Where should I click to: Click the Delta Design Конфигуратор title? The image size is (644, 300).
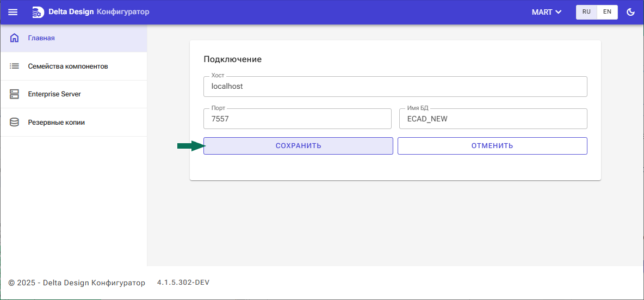[x=98, y=12]
